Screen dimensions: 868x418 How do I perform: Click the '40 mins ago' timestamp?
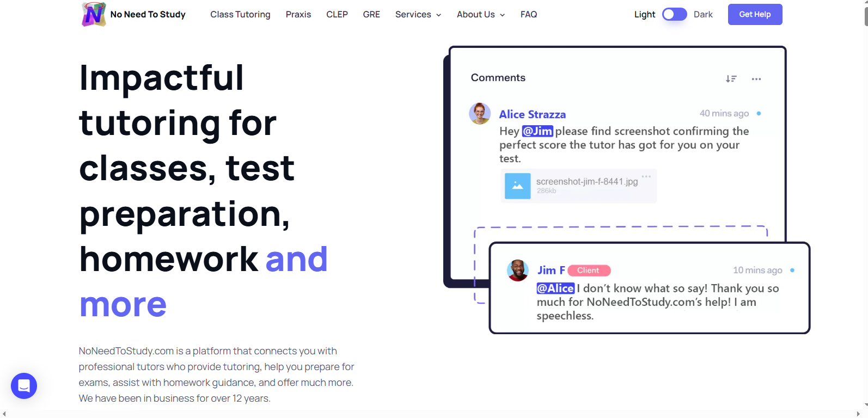pyautogui.click(x=724, y=113)
